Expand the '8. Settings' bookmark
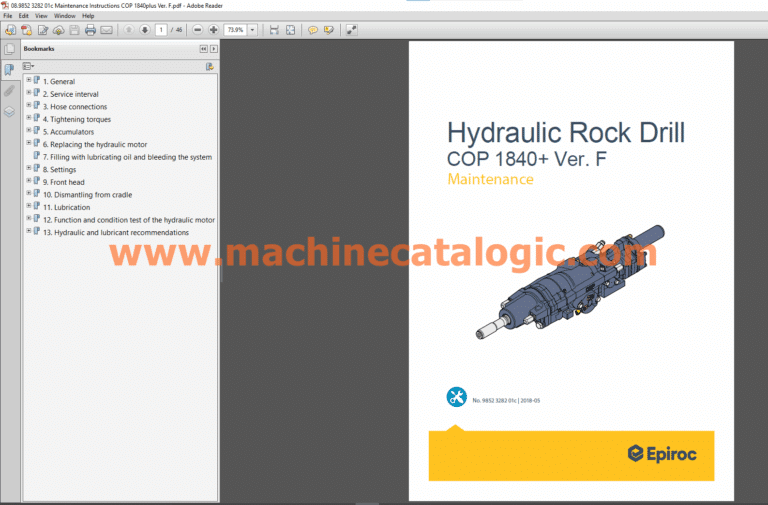 (29, 168)
